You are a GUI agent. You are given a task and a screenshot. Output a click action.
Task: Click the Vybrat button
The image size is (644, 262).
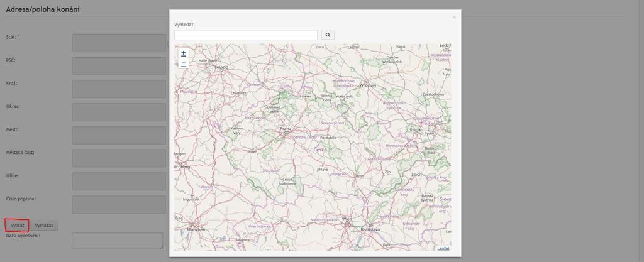17,226
